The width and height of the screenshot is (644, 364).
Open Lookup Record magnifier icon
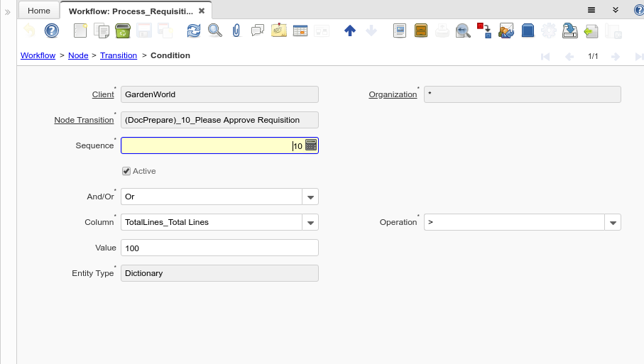pos(214,31)
